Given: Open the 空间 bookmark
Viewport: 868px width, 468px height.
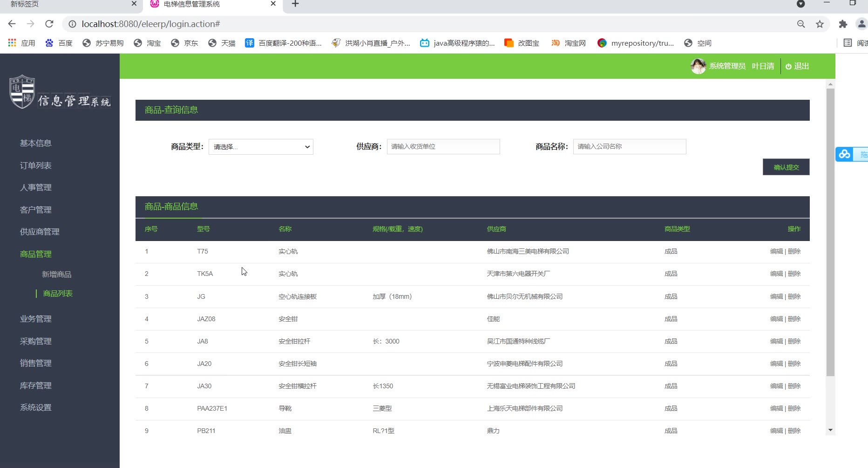Looking at the screenshot, I should 698,43.
